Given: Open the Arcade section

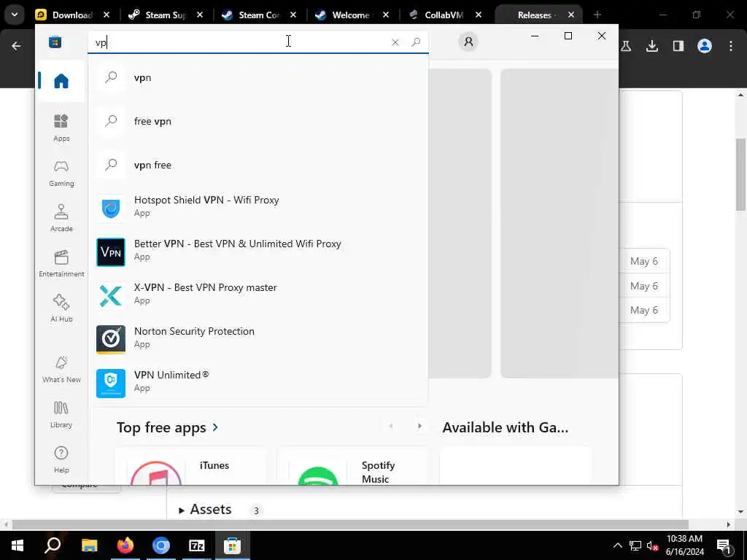Looking at the screenshot, I should (x=61, y=218).
